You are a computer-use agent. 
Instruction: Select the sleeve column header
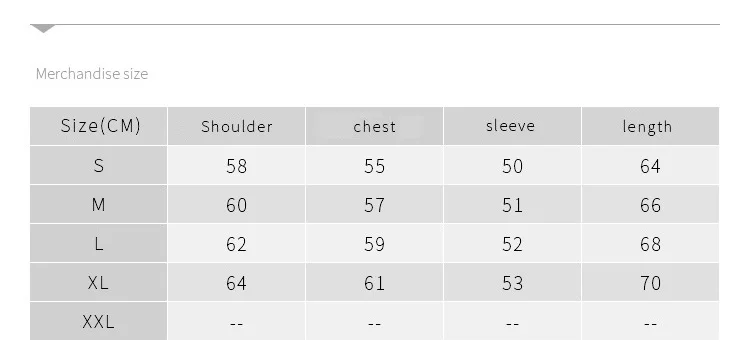(x=512, y=126)
